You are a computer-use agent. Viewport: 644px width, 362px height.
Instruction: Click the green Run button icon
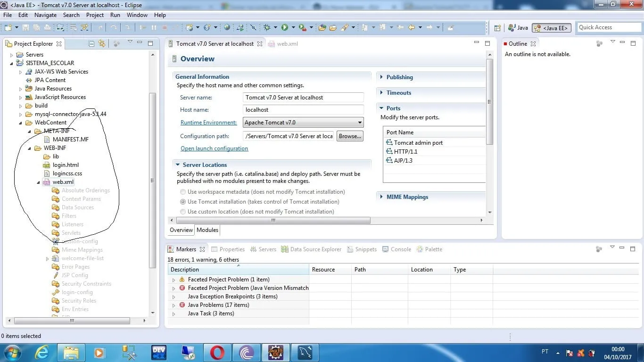pyautogui.click(x=285, y=27)
